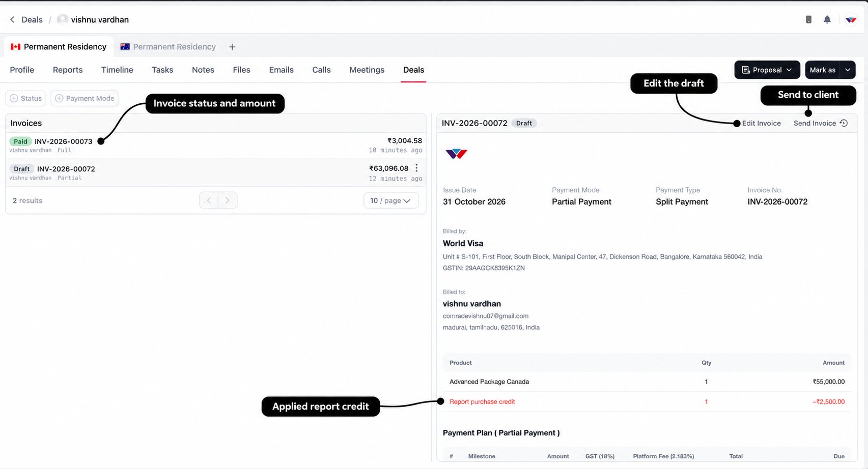Open the Files tab
The image size is (868, 469).
coord(241,70)
